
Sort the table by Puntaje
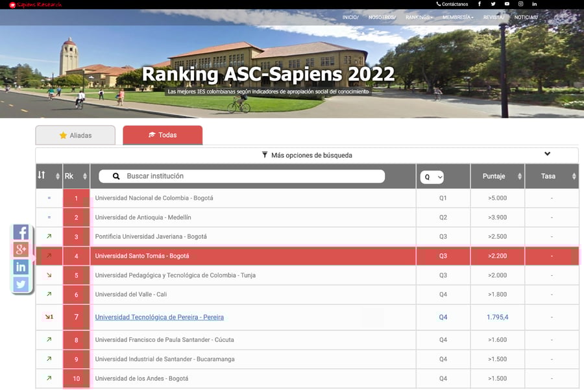(x=498, y=176)
